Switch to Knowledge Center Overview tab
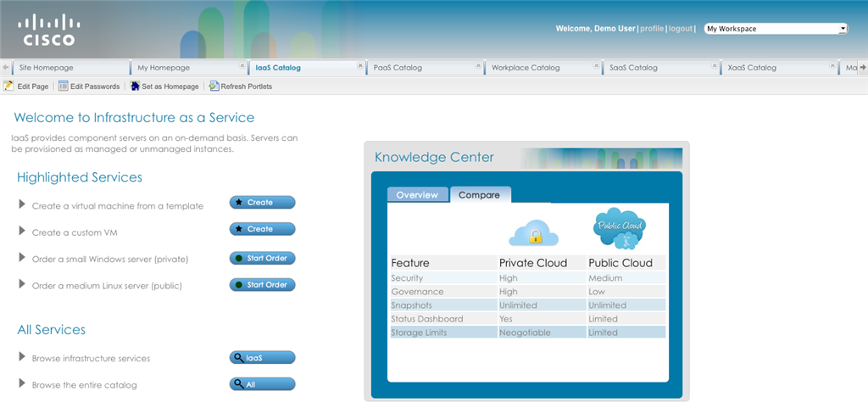 click(x=417, y=195)
